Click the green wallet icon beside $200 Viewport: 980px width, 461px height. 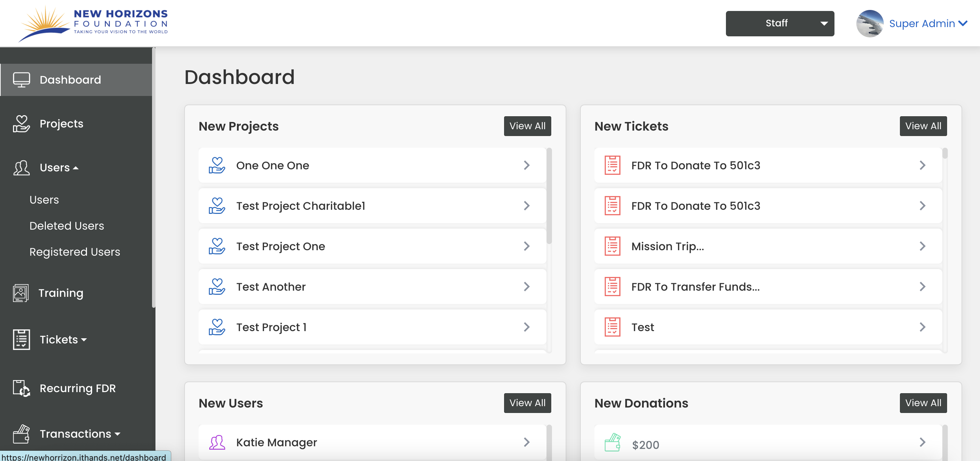[612, 443]
